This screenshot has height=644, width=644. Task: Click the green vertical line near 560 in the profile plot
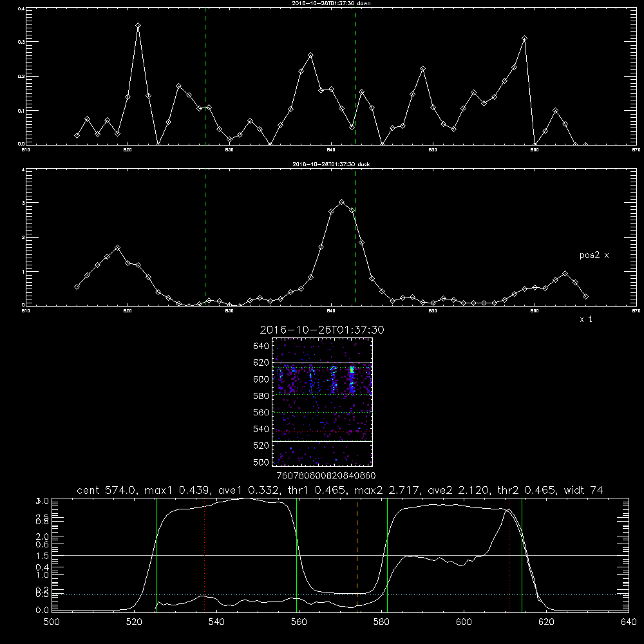click(x=296, y=554)
